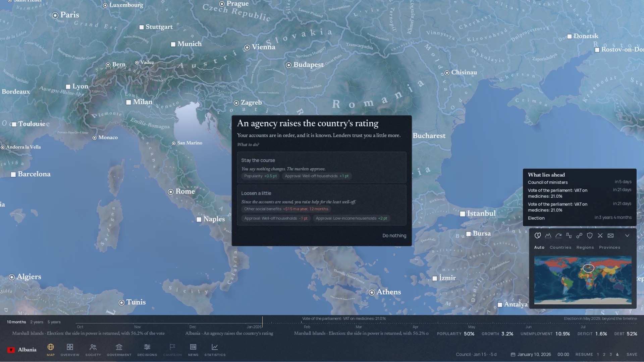Open the Statistics chart icon

pos(215,347)
